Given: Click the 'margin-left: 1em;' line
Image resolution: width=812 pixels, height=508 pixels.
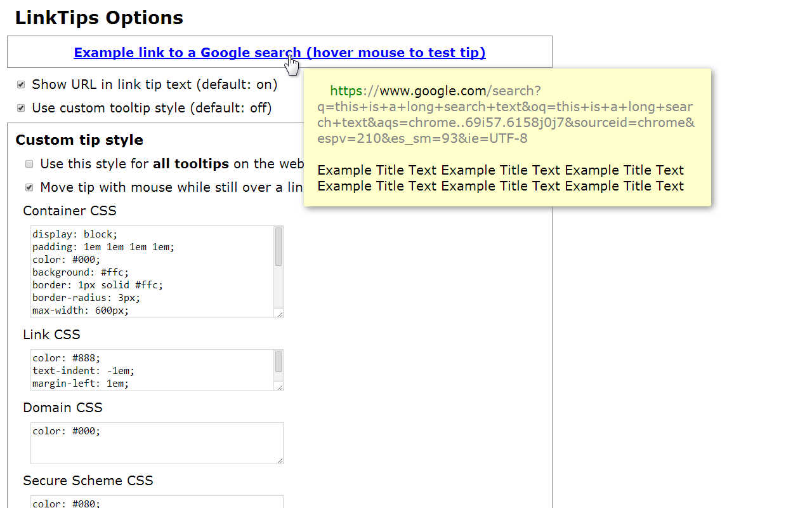Looking at the screenshot, I should click(x=81, y=384).
